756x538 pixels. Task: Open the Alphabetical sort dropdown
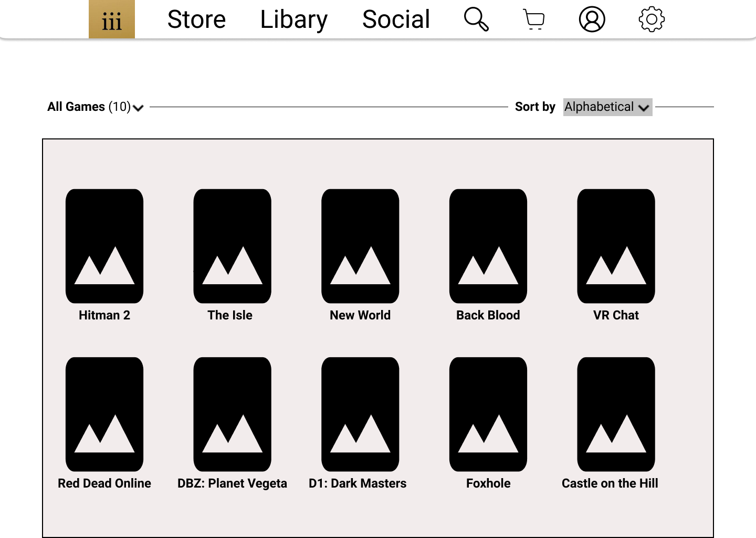click(x=607, y=107)
